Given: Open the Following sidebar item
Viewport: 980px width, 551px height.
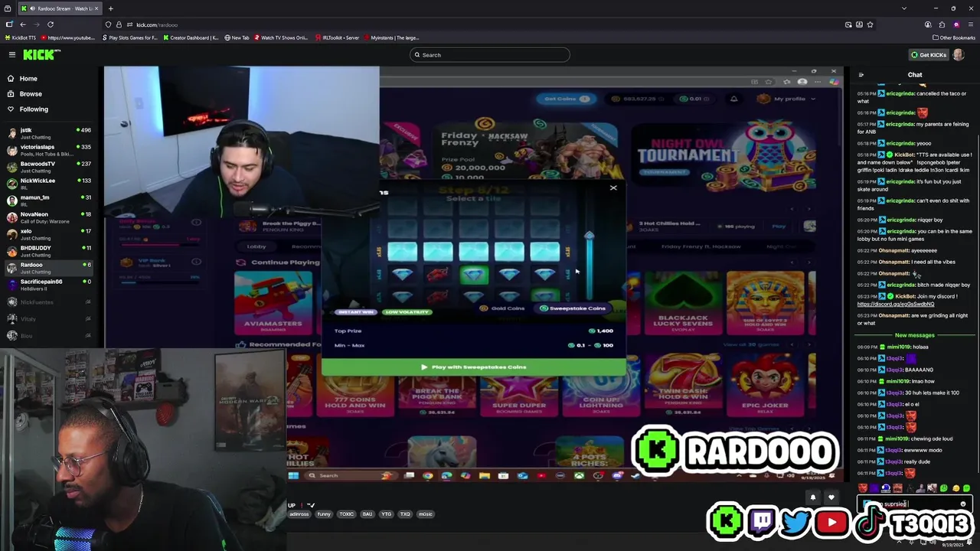Looking at the screenshot, I should tap(34, 109).
